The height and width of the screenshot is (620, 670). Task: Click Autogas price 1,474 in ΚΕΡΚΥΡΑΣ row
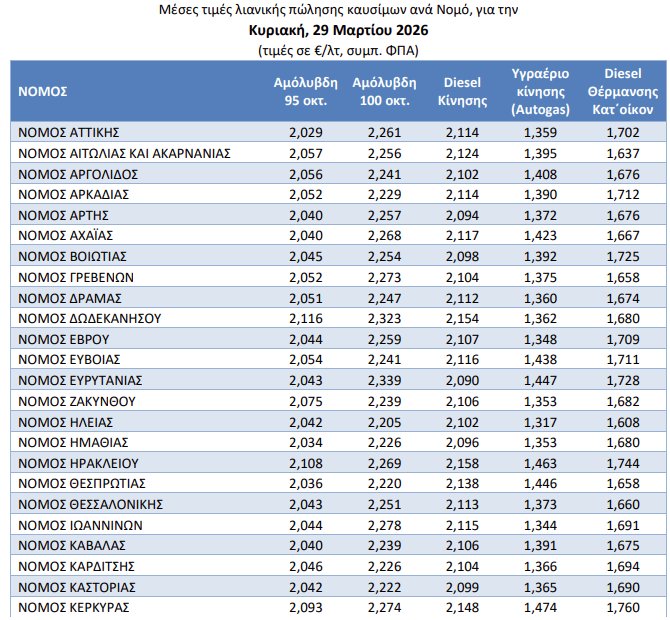tap(541, 607)
